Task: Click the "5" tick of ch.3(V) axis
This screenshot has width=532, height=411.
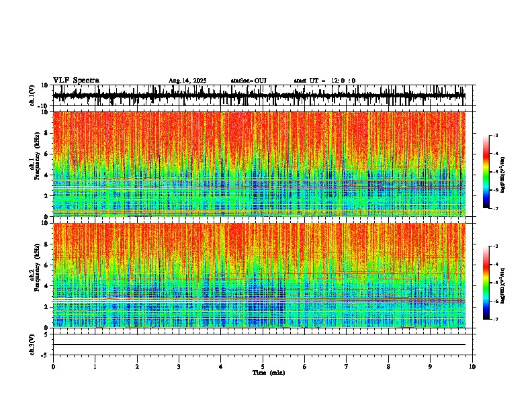Action: click(x=47, y=334)
